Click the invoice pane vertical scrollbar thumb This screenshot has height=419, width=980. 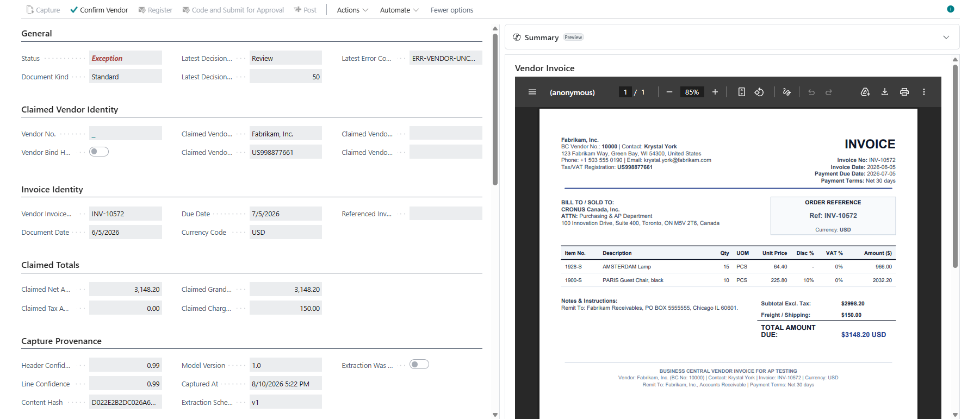point(955,166)
